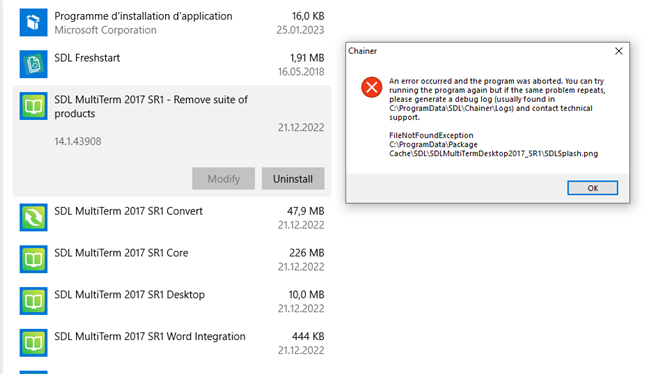This screenshot has height=374, width=648.
Task: Close the Chainer error dialog
Action: [619, 51]
